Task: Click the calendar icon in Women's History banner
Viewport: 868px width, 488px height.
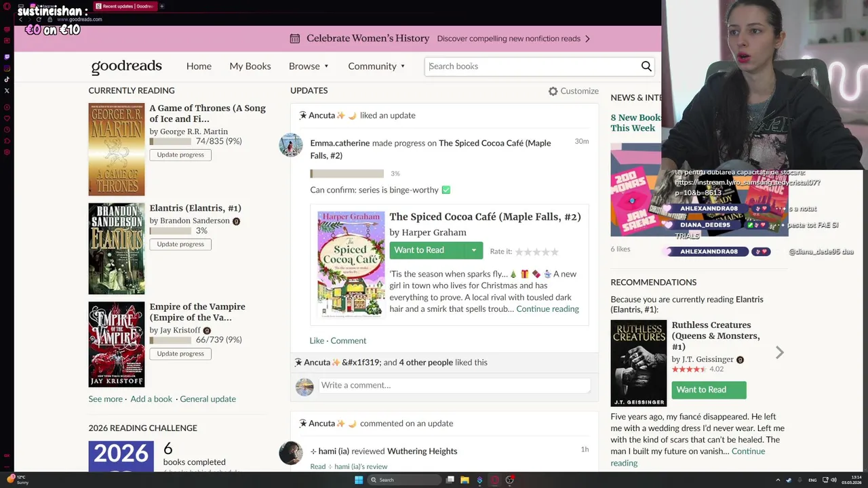Action: [x=295, y=39]
